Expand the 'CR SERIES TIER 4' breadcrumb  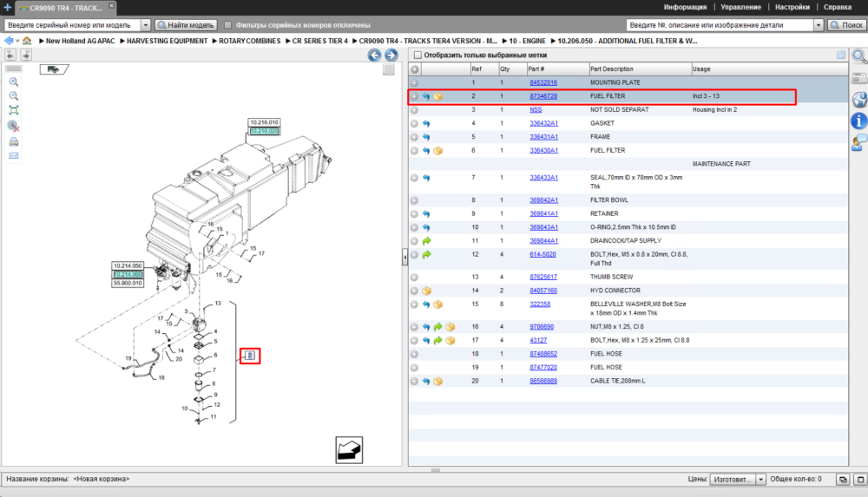click(288, 41)
